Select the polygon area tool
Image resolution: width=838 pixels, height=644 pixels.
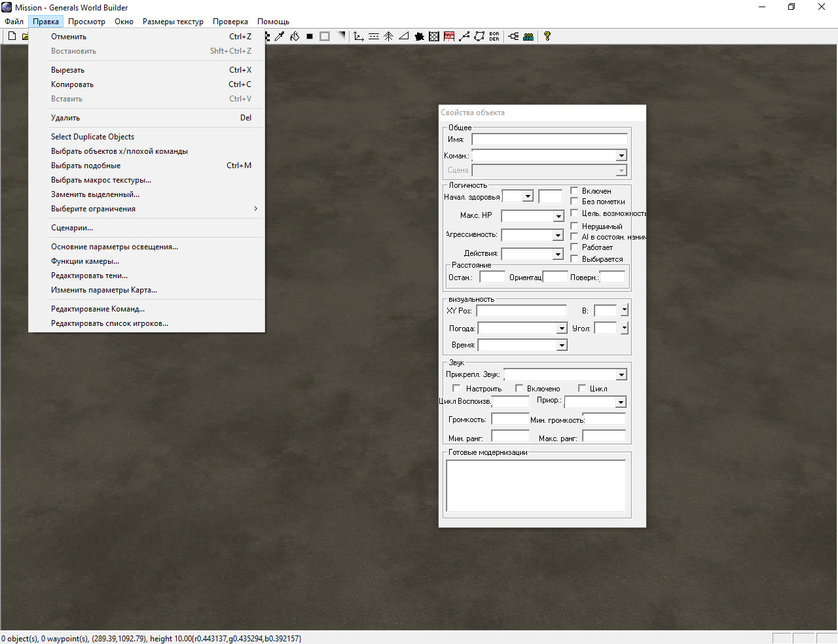point(479,37)
